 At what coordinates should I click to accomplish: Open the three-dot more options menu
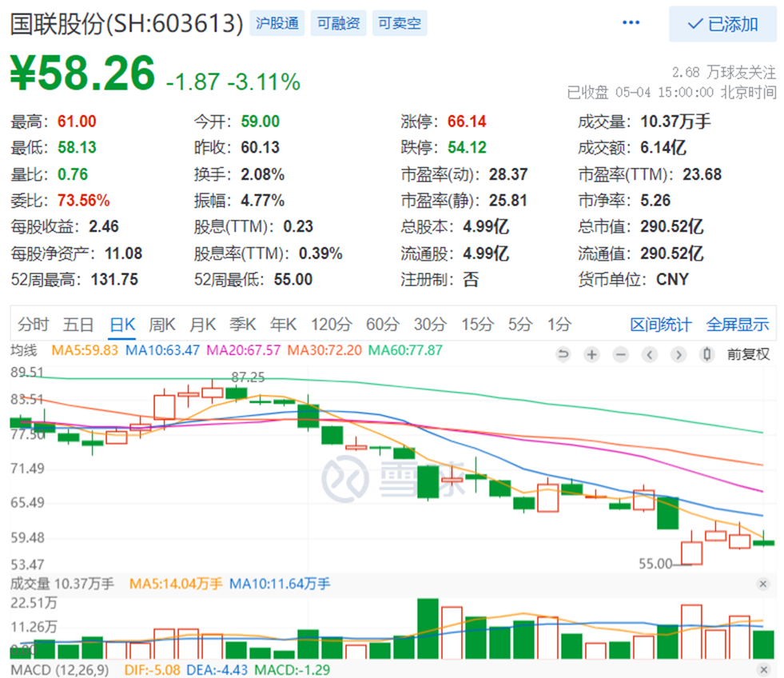pyautogui.click(x=631, y=22)
